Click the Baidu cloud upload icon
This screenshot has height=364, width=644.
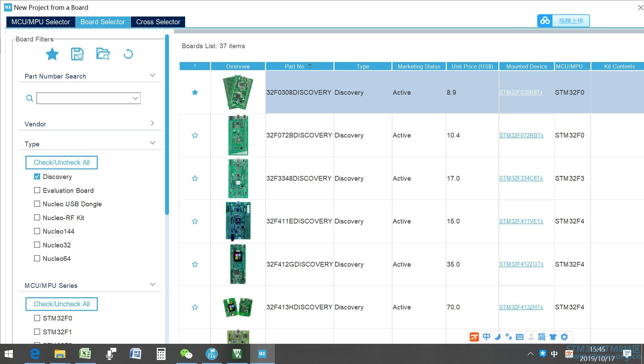[x=545, y=21]
